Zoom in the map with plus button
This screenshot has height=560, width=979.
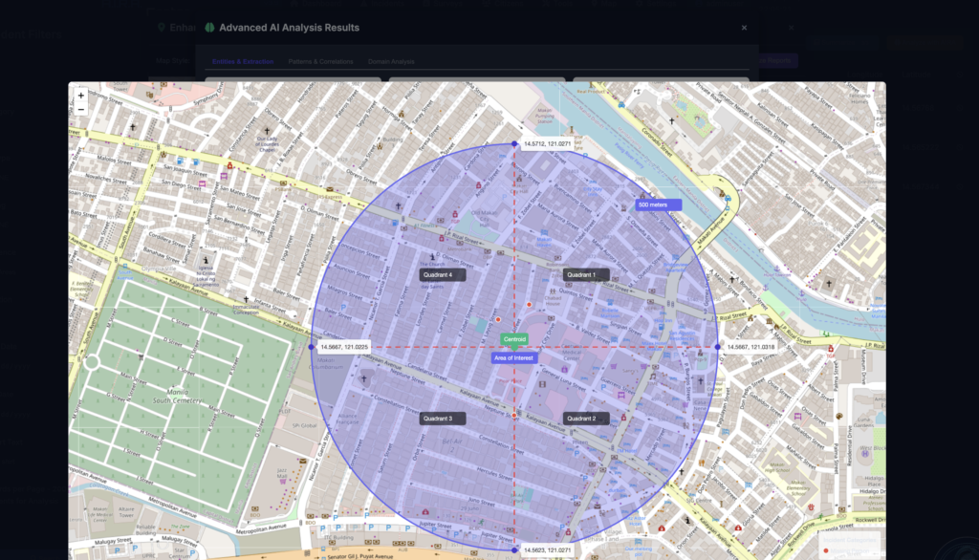point(80,96)
